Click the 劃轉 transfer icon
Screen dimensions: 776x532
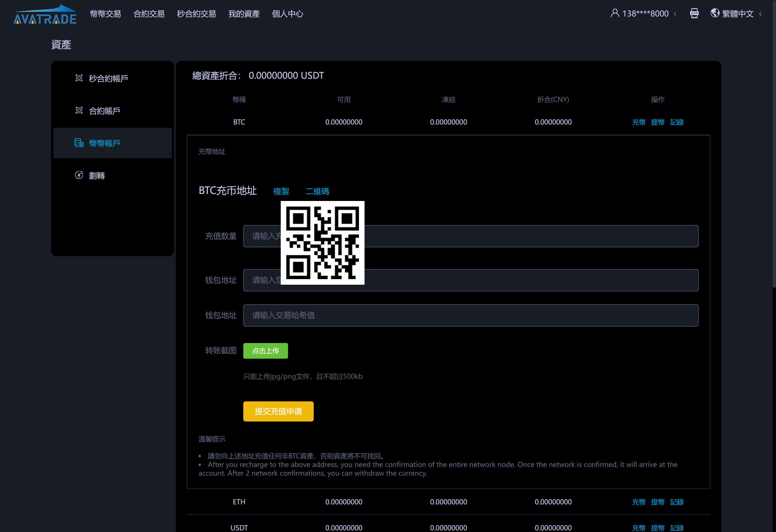click(79, 175)
